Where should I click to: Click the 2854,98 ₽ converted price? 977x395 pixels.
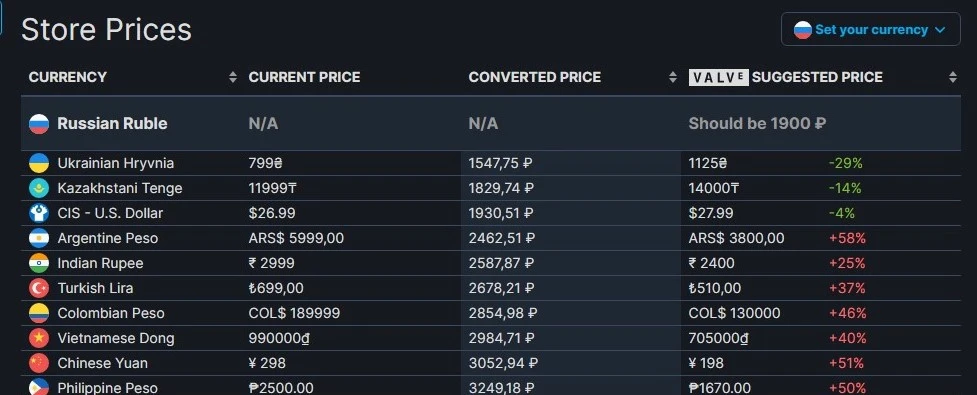503,313
